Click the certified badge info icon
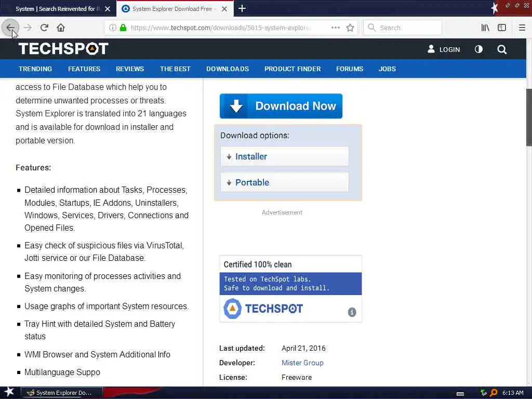This screenshot has width=532, height=399. 352,312
